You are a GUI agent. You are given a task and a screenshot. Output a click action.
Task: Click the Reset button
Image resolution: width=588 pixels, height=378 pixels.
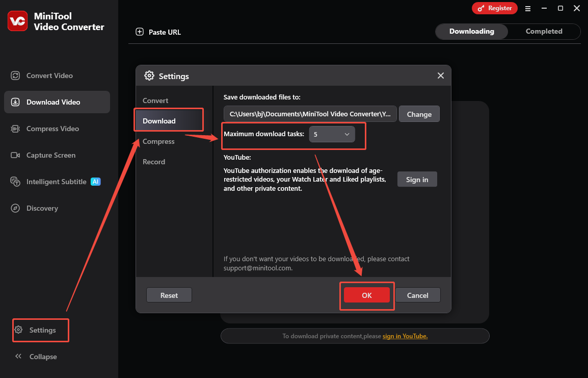(169, 295)
